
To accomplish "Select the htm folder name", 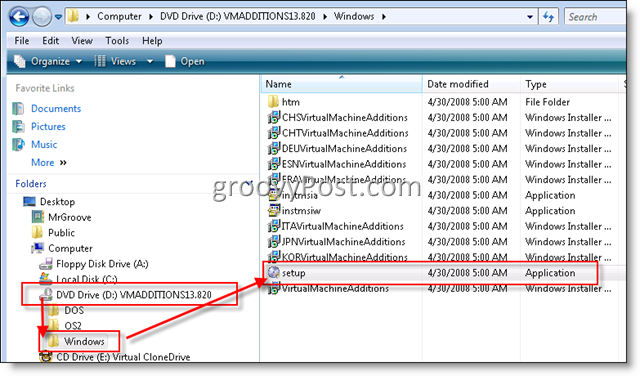I will click(x=291, y=102).
